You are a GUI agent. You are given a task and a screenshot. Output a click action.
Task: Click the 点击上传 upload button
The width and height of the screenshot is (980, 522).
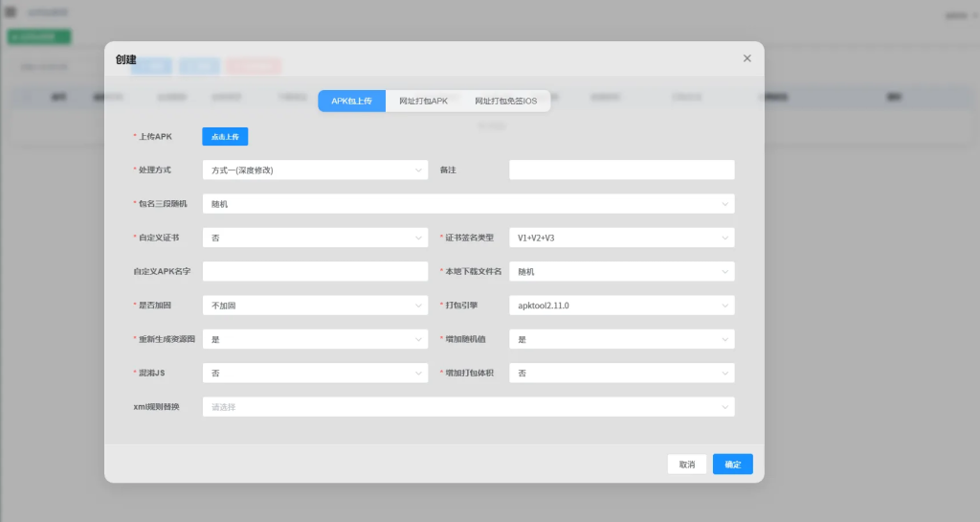[225, 137]
